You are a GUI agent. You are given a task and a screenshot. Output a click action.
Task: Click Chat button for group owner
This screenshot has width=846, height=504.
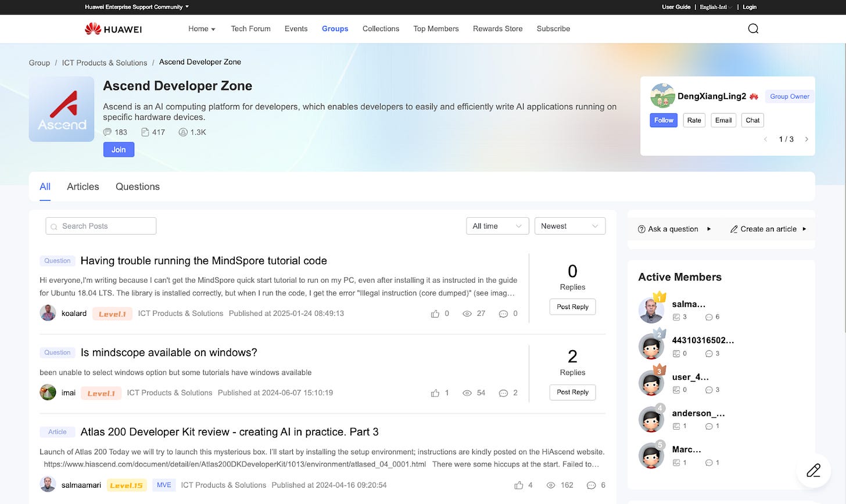pyautogui.click(x=752, y=120)
